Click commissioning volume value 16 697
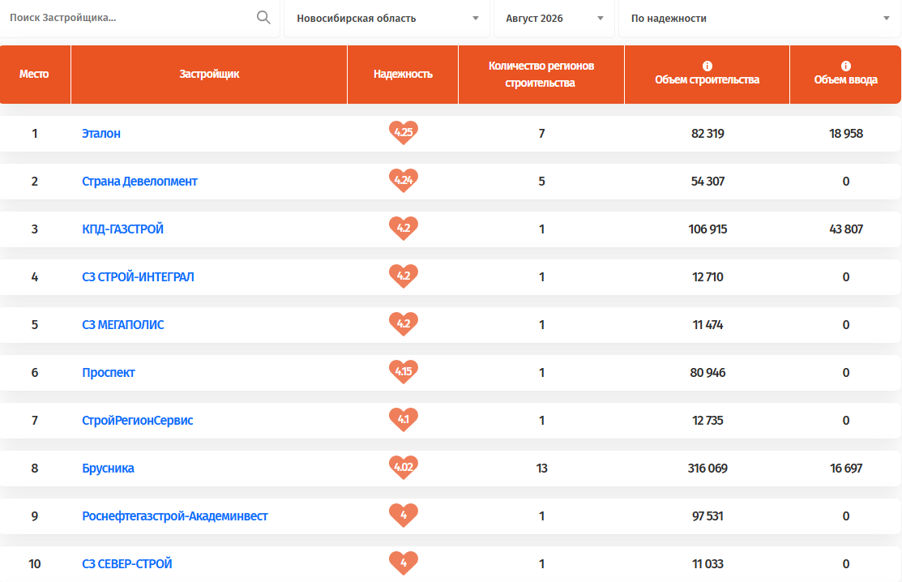902x582 pixels. click(846, 468)
